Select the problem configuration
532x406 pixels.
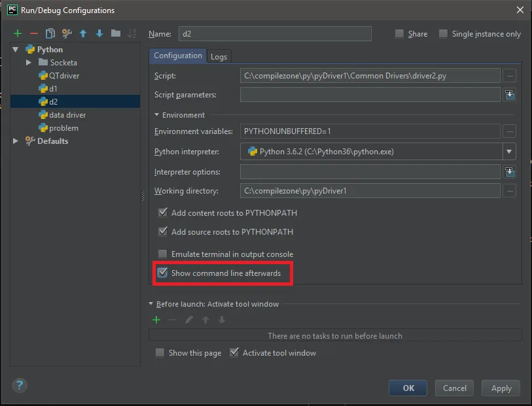[75, 128]
